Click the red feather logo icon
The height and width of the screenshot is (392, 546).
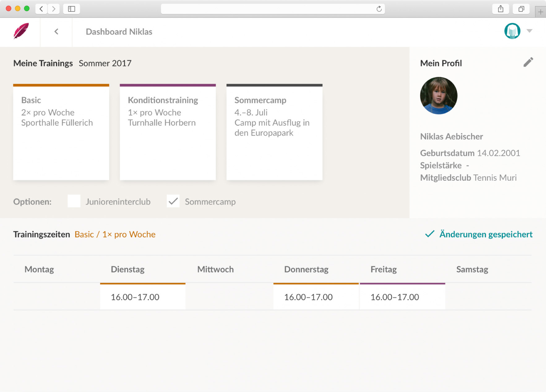[21, 31]
